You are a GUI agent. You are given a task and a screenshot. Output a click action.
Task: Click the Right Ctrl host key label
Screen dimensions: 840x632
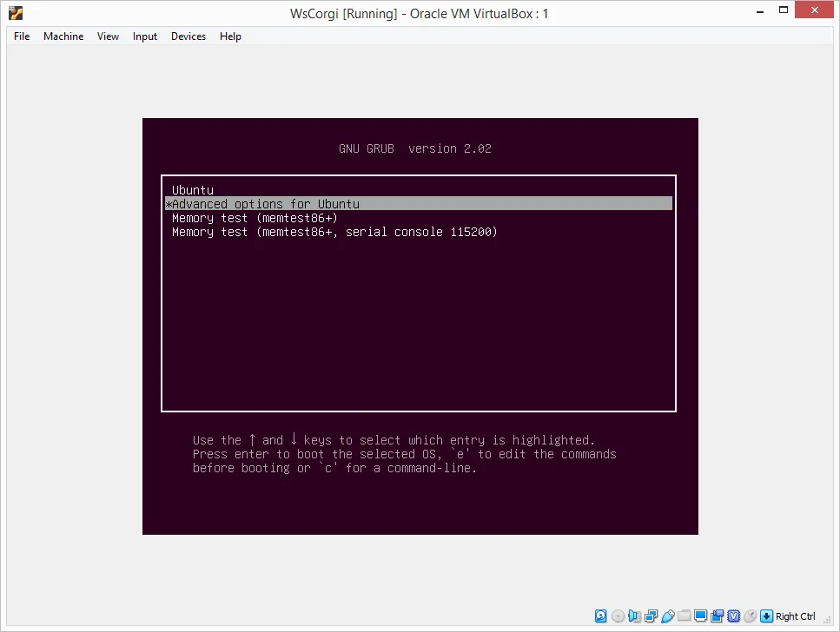[796, 616]
